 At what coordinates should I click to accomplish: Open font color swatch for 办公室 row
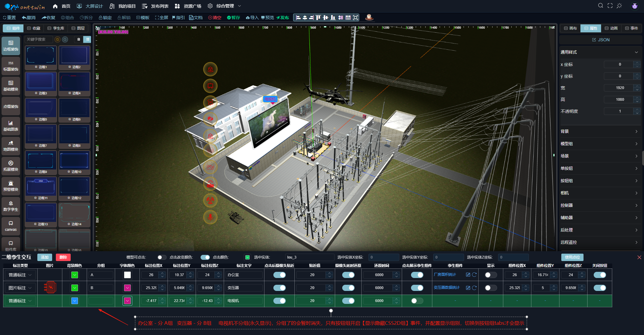(x=127, y=275)
